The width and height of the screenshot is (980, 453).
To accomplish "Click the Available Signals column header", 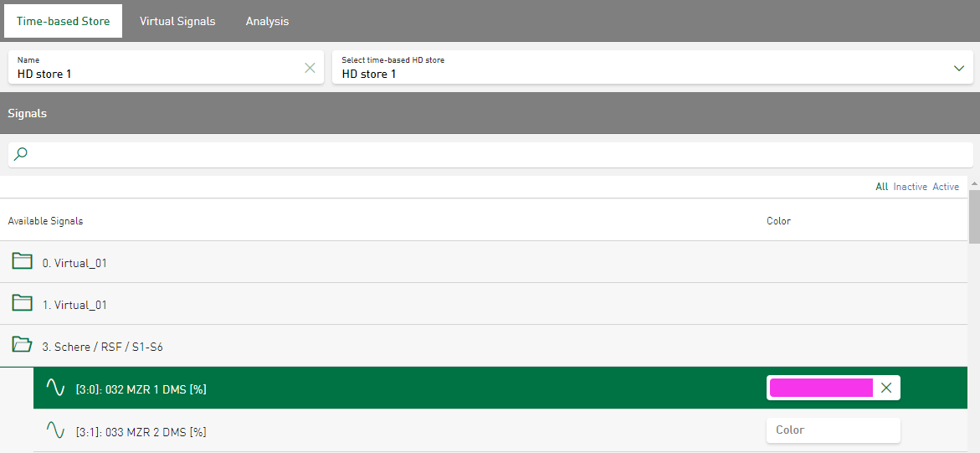I will (46, 221).
